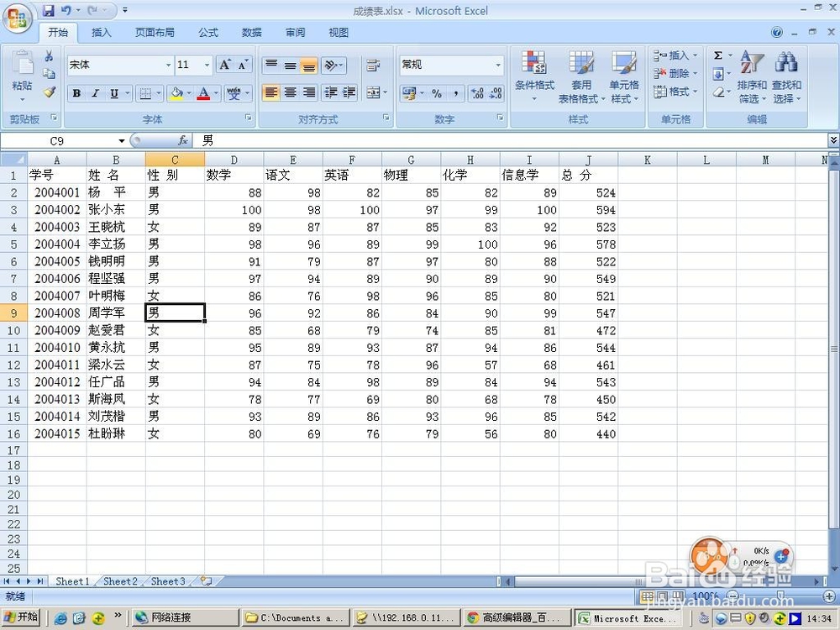Apply the Percent Style icon
This screenshot has height=630, width=840.
pos(437,93)
